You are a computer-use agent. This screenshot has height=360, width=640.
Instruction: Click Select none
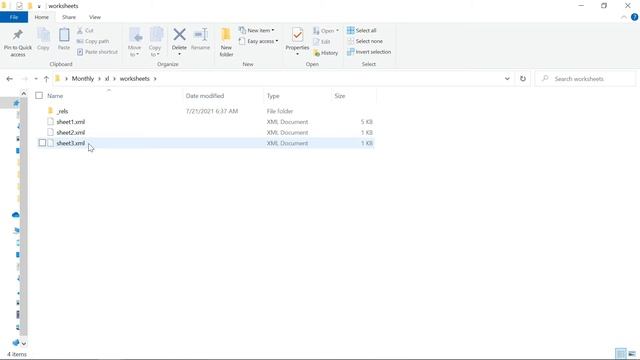[365, 41]
